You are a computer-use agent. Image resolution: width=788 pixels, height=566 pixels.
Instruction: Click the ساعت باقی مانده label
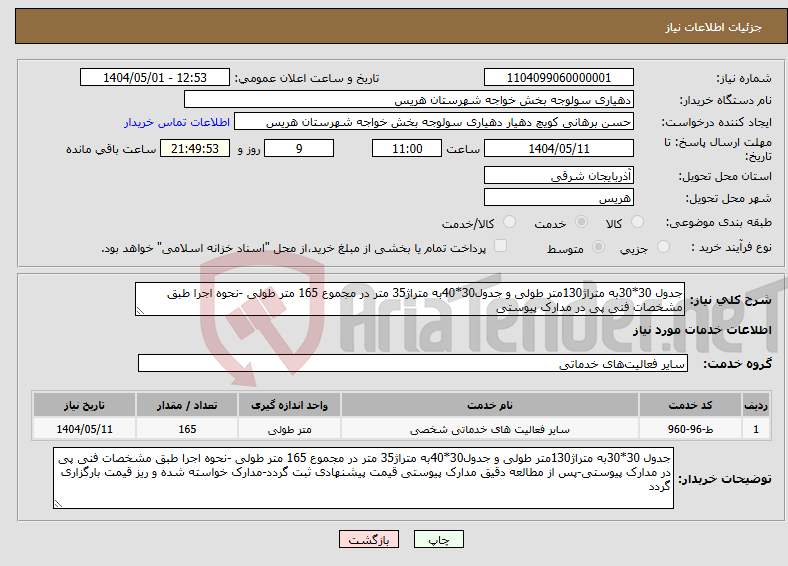(111, 149)
